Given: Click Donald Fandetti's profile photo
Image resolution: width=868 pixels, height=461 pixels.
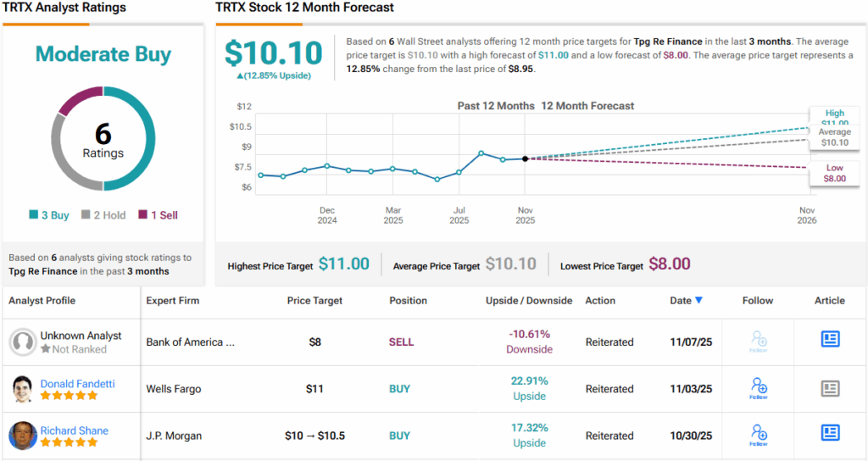Looking at the screenshot, I should (22, 389).
